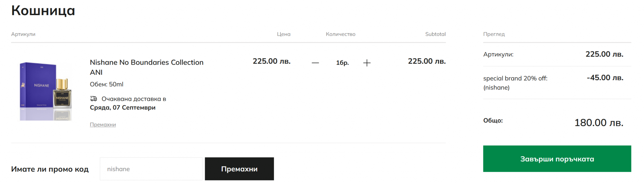
Task: Click the Кошница page heading
Action: 43,11
